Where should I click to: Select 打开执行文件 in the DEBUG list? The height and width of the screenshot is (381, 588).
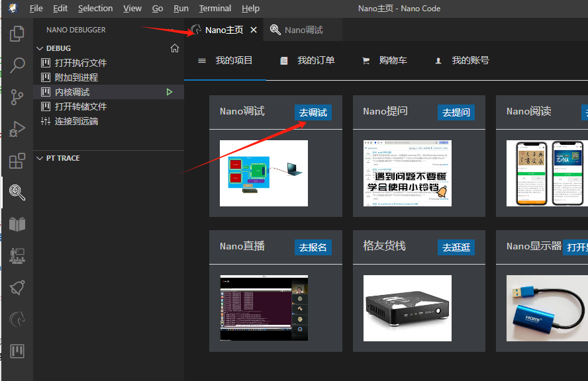[x=109, y=63]
